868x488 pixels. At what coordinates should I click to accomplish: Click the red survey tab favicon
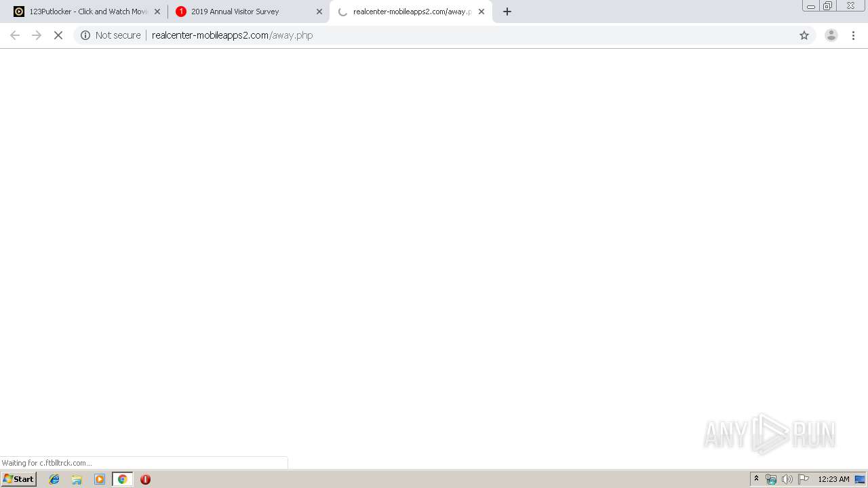tap(181, 12)
